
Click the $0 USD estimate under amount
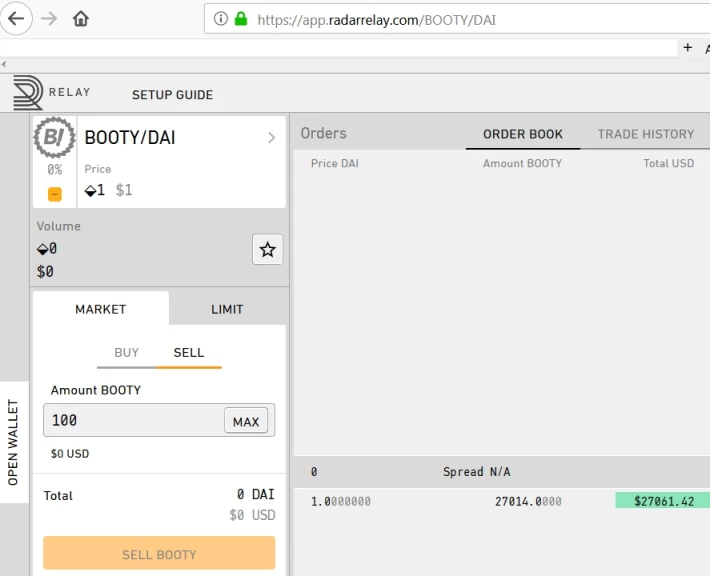click(70, 454)
